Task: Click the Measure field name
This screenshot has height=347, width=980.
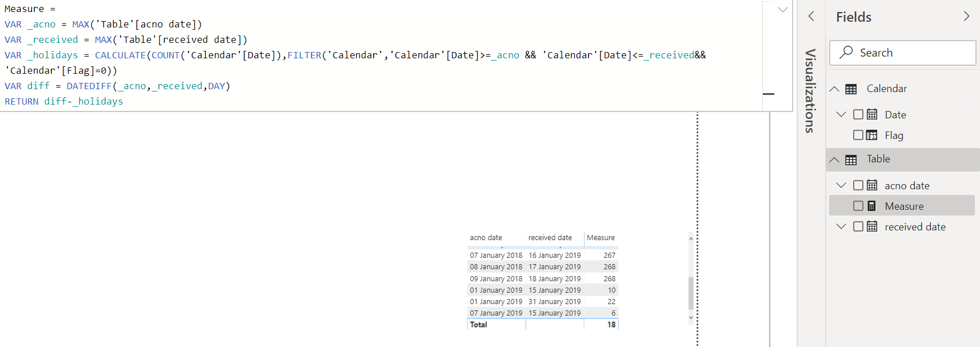Action: (904, 206)
